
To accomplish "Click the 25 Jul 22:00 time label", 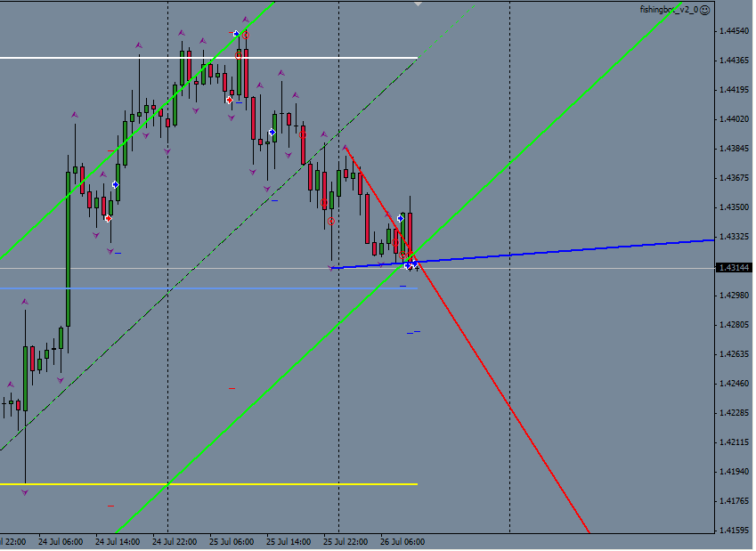I will [x=345, y=542].
